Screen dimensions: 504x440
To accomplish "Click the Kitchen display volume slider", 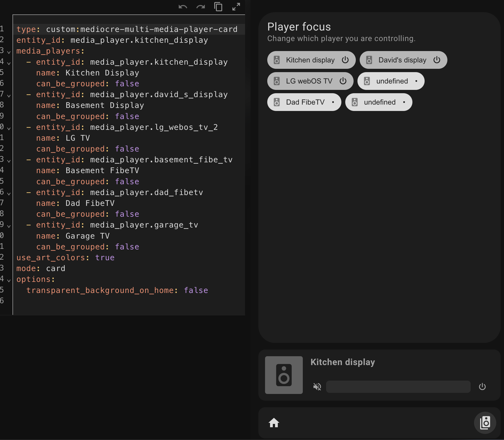I will (398, 386).
